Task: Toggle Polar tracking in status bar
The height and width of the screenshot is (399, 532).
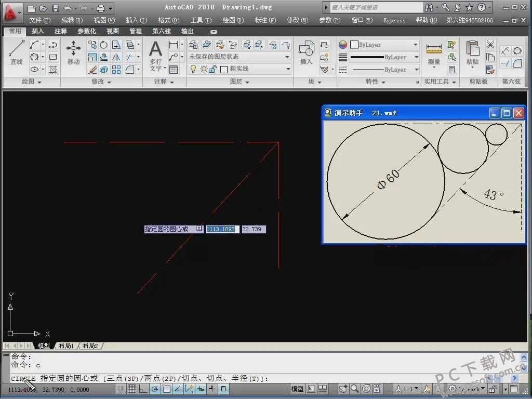Action: [x=155, y=389]
